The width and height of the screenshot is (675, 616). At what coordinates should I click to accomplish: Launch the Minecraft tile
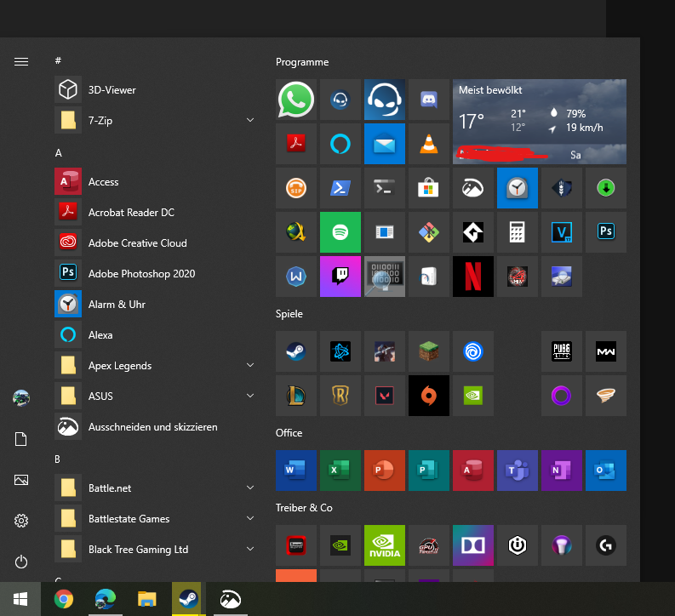(x=429, y=351)
